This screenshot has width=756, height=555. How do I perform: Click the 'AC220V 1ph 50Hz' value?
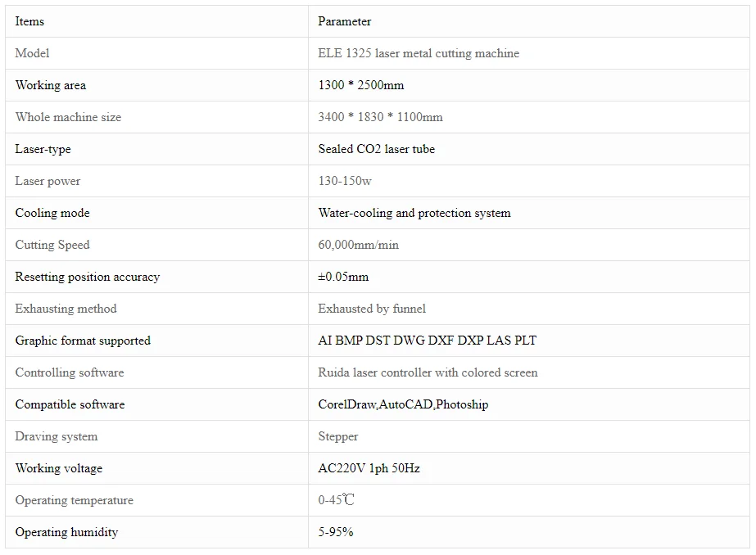coord(369,468)
